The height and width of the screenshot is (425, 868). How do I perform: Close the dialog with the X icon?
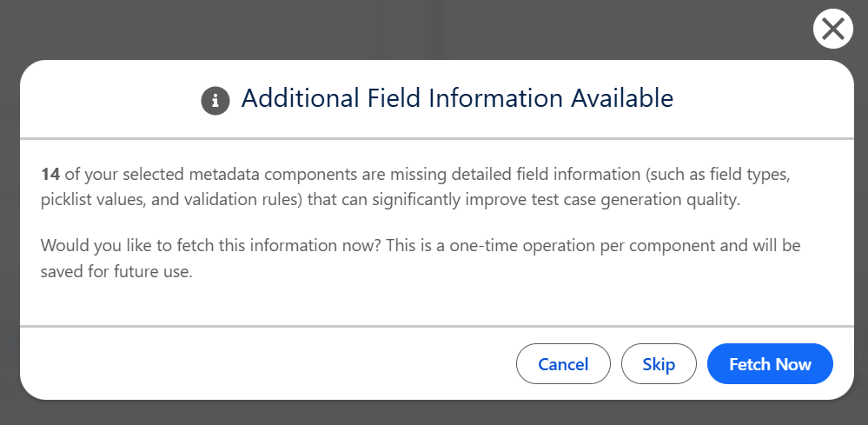pos(832,30)
